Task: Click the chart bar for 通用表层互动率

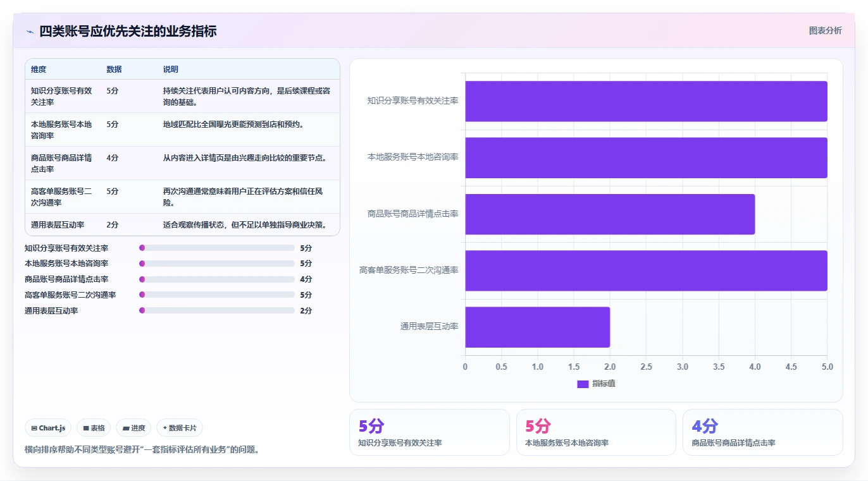Action: coord(538,327)
